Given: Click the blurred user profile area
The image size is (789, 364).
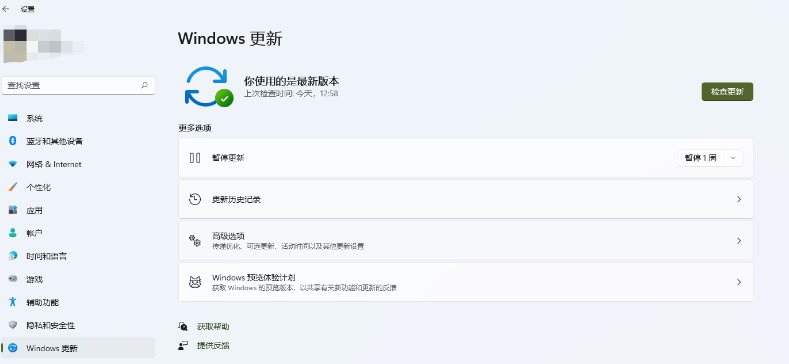Looking at the screenshot, I should [43, 44].
